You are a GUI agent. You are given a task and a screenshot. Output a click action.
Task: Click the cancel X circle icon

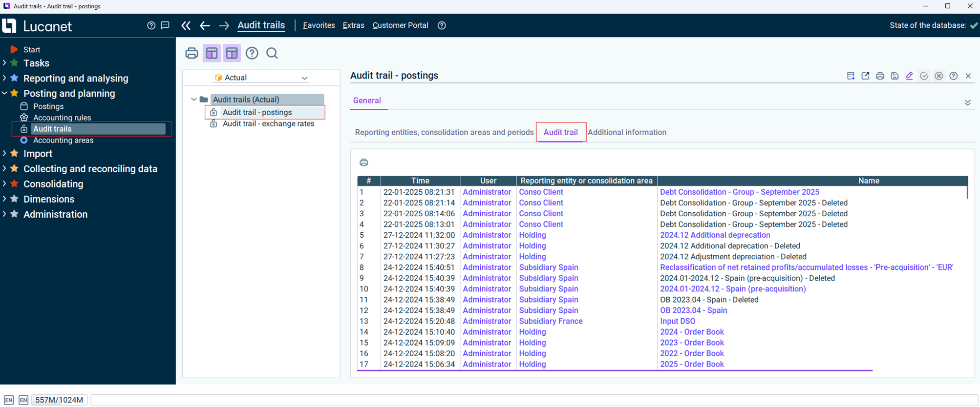tap(938, 76)
